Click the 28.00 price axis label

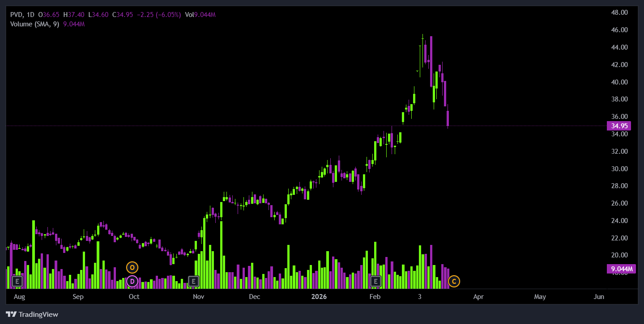point(619,186)
